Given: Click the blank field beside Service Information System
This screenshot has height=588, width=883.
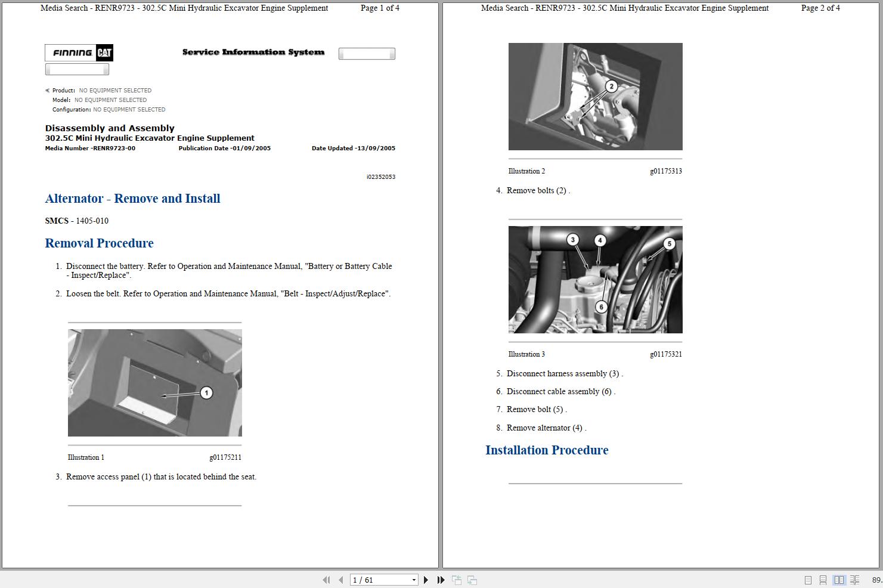Looking at the screenshot, I should pyautogui.click(x=367, y=54).
